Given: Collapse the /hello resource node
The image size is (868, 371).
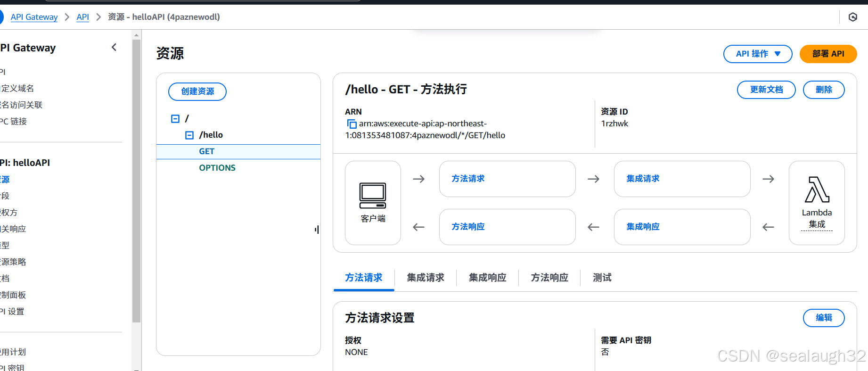Looking at the screenshot, I should coord(189,135).
